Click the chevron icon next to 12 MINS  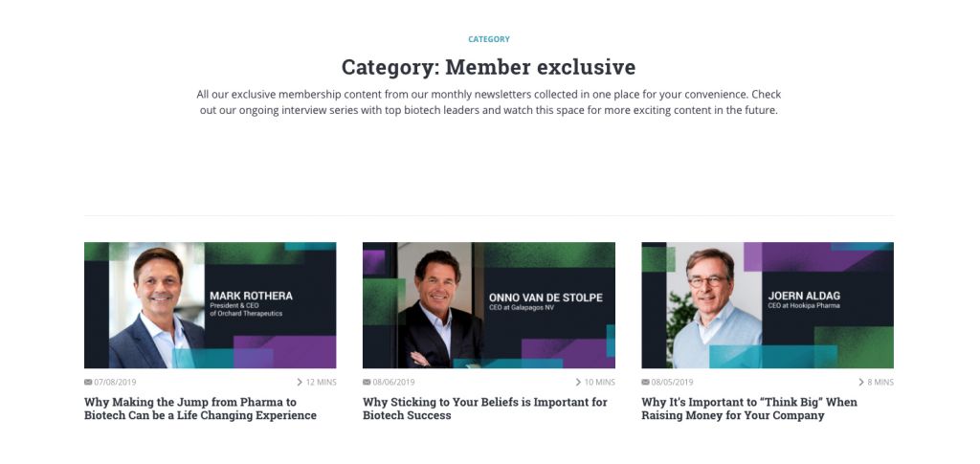[300, 382]
